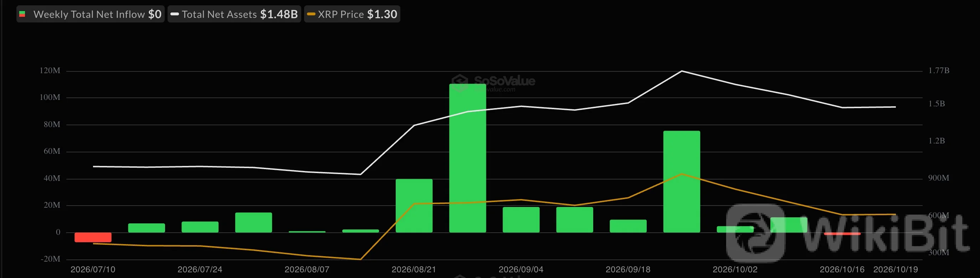Click the orange XRP Price line's lowest point
Screen dimensions: 980x278
(360, 259)
